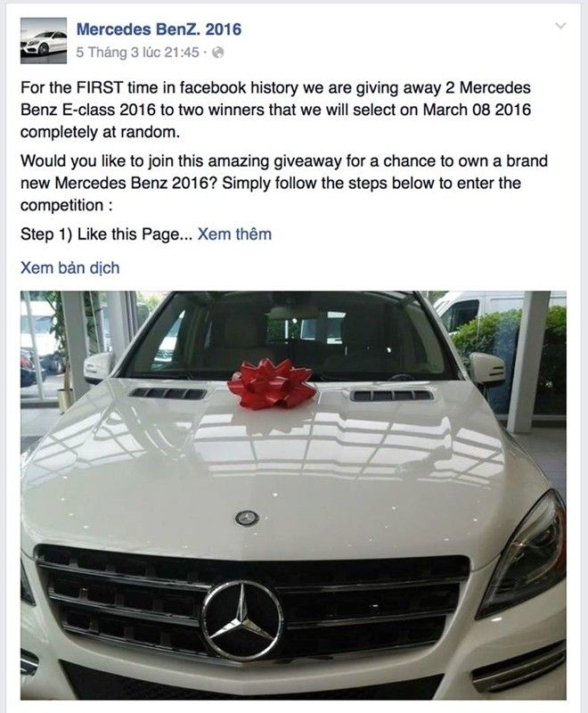Click the paragraph starting Would you like
This screenshot has height=713, width=588.
[284, 184]
